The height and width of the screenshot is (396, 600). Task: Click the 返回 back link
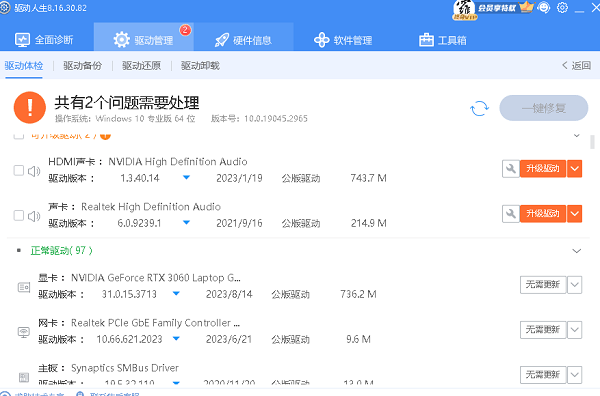click(576, 65)
